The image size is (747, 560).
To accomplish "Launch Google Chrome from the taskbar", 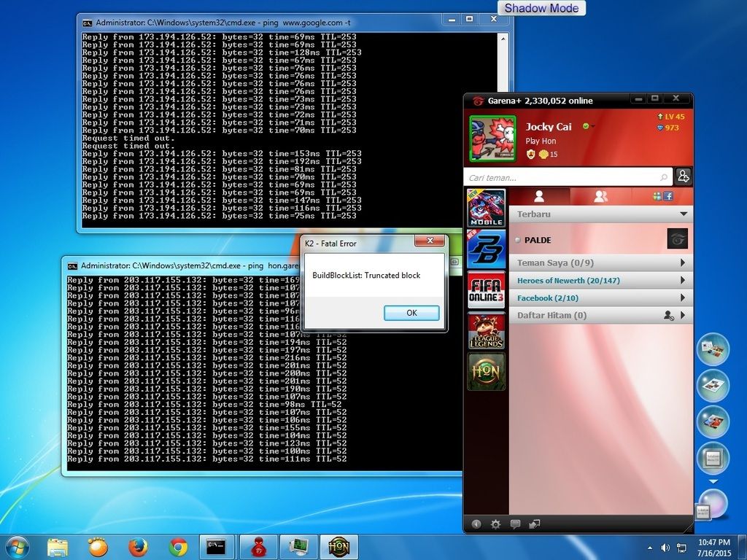I will (178, 547).
